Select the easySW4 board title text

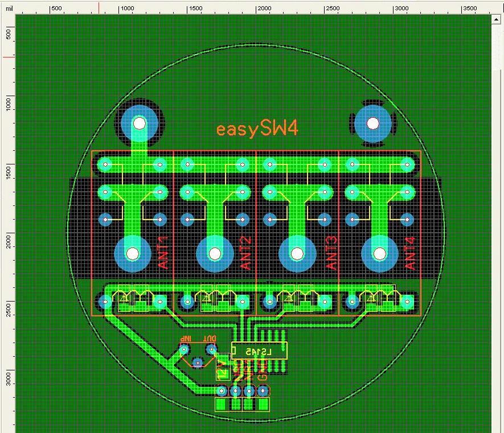tap(257, 129)
